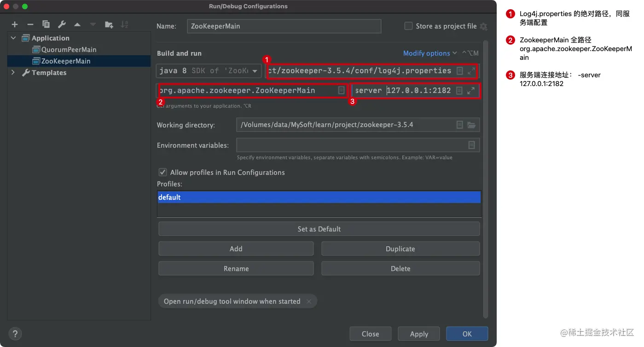This screenshot has width=644, height=347.
Task: Open help with question mark button
Action: tap(15, 334)
